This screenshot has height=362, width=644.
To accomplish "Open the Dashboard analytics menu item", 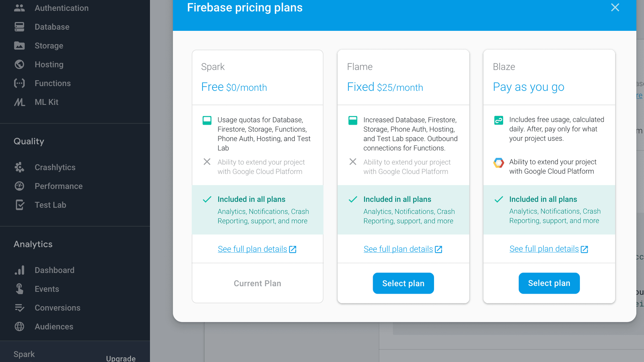I will pos(54,270).
